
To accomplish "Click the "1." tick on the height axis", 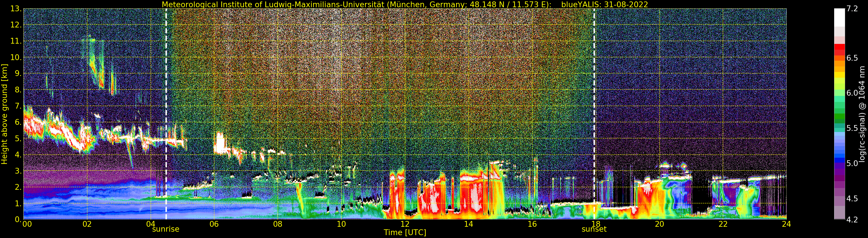I will coord(18,203).
